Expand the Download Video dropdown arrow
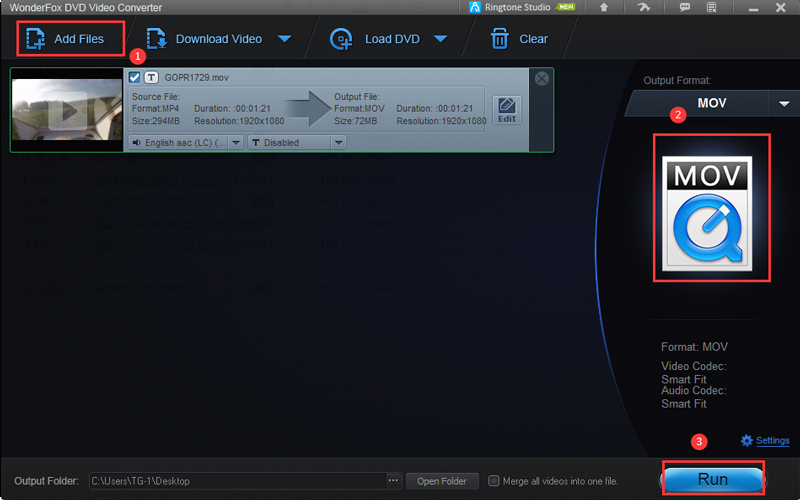Viewport: 800px width, 500px height. coord(284,40)
